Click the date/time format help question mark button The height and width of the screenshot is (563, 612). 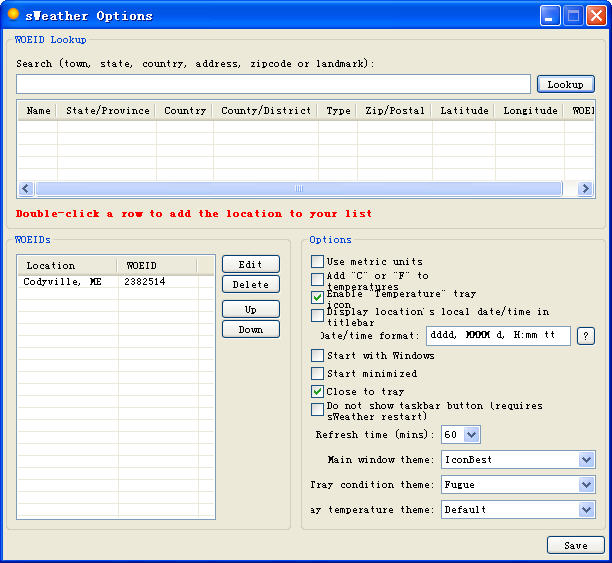(585, 336)
